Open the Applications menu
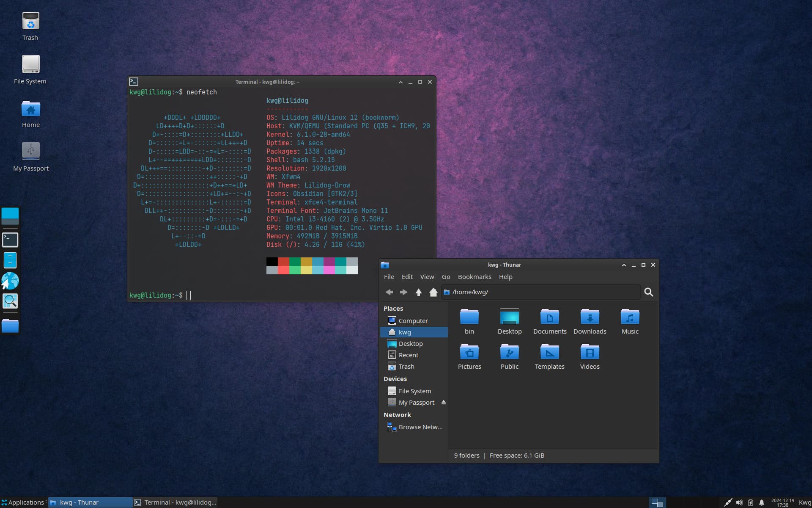Screen dimensions: 812x508 pyautogui.click(x=22, y=502)
